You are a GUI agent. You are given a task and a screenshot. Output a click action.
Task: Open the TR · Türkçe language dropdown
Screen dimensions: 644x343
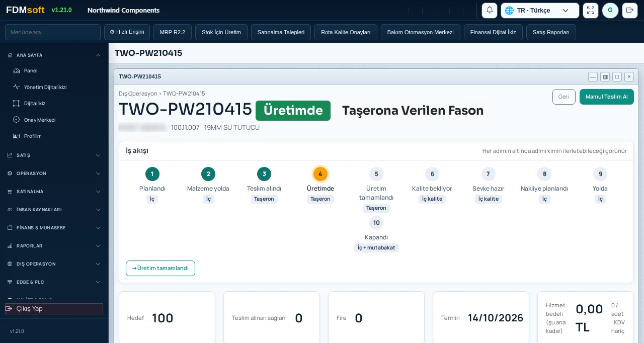(x=540, y=10)
